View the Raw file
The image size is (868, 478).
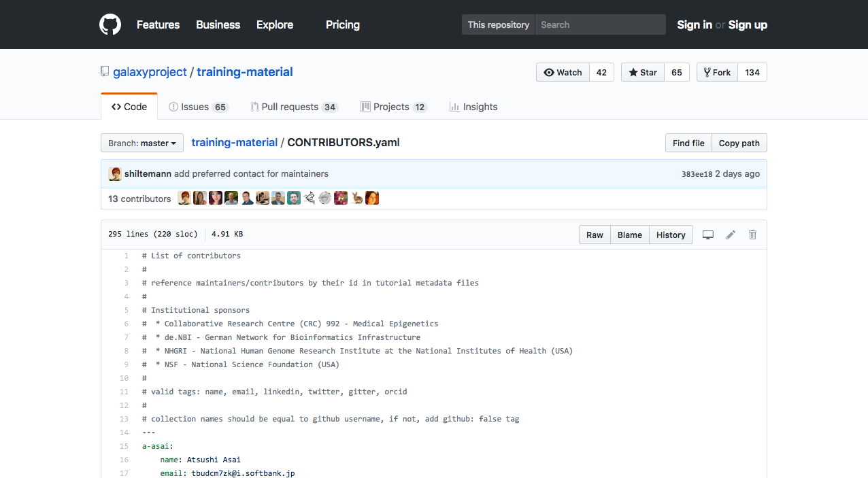pyautogui.click(x=595, y=235)
